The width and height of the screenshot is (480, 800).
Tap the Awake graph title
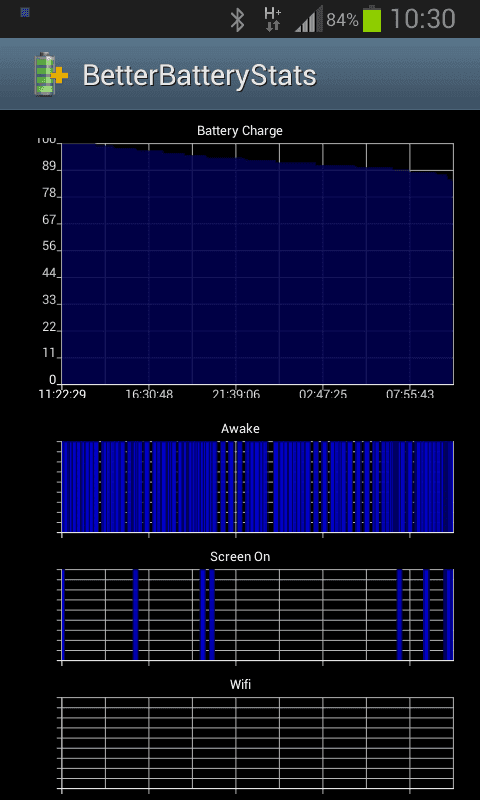click(x=240, y=429)
